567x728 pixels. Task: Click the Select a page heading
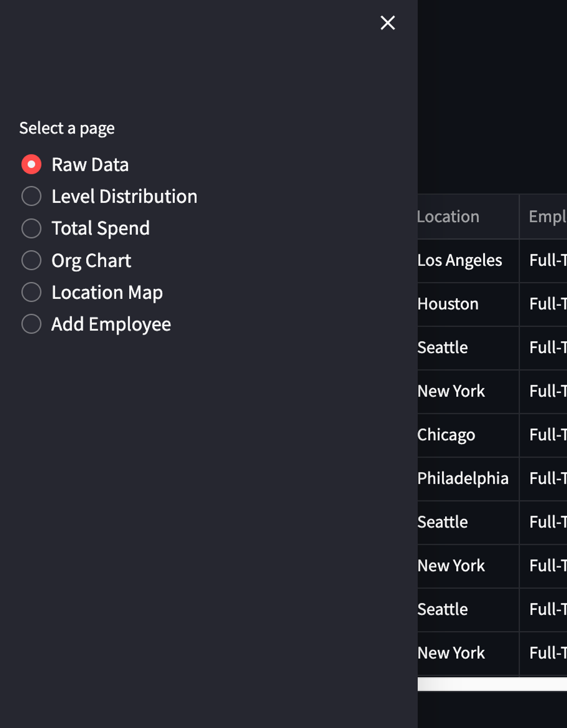coord(67,128)
